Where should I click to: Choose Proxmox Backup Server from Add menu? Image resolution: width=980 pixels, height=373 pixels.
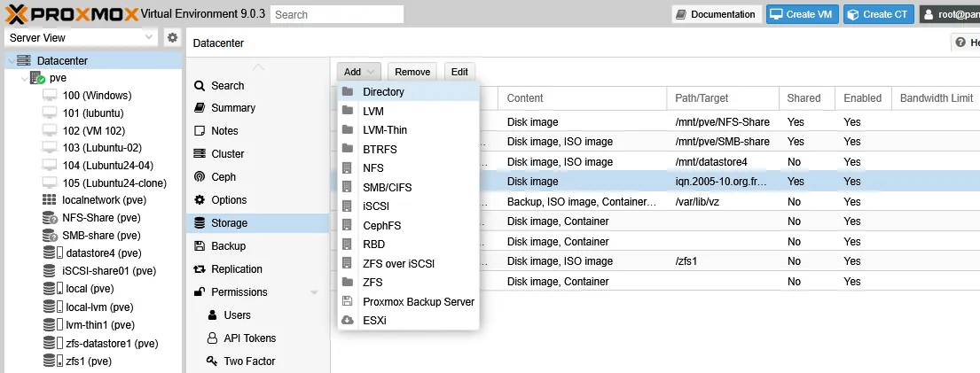(409, 302)
